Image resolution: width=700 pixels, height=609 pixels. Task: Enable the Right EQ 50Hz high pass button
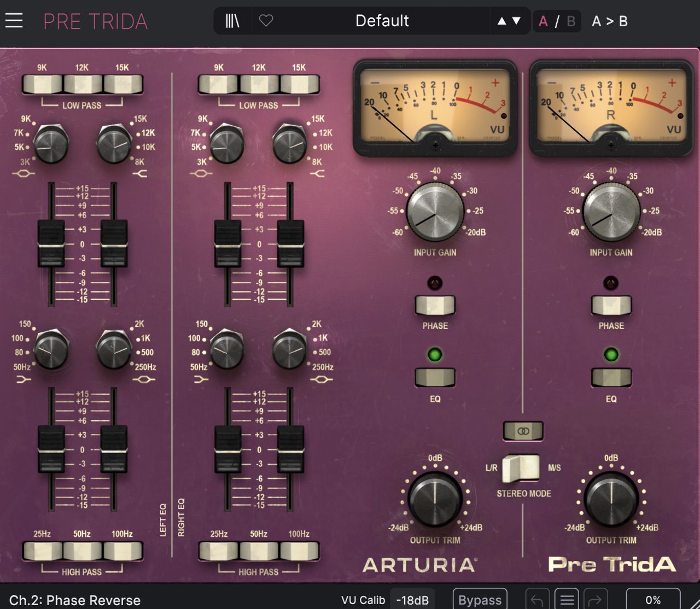(x=259, y=552)
